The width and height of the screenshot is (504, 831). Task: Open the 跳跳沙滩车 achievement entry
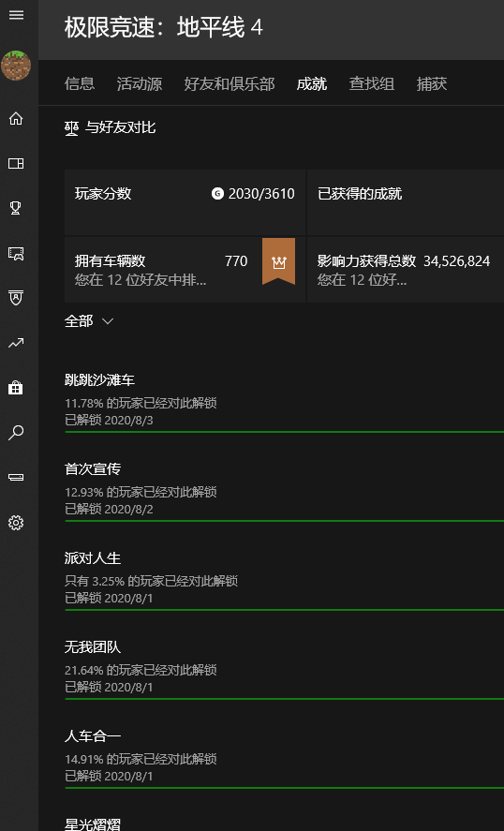pyautogui.click(x=284, y=401)
